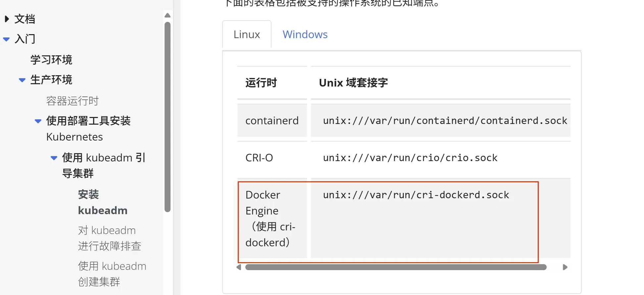Open 对 kubeadm 进行故障排查 link

pyautogui.click(x=109, y=238)
